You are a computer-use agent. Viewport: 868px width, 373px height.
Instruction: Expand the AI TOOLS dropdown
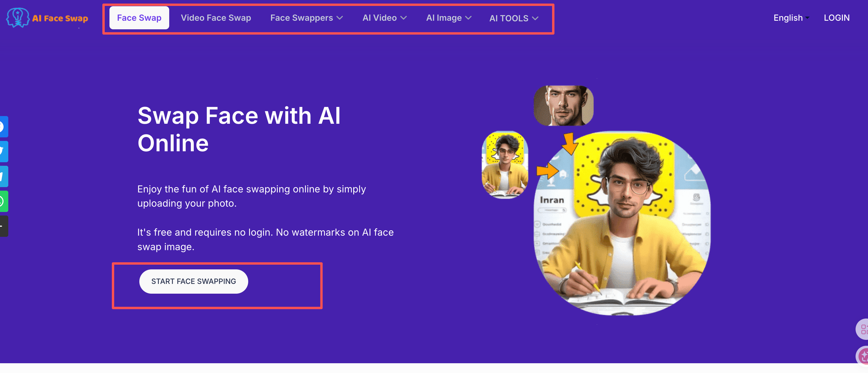pos(514,18)
